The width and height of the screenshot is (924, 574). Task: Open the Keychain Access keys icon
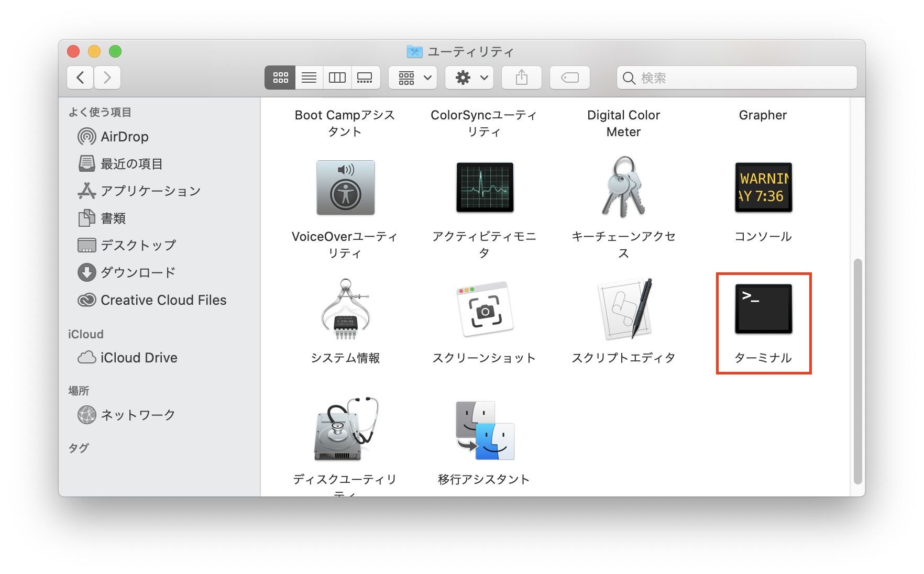(x=623, y=187)
